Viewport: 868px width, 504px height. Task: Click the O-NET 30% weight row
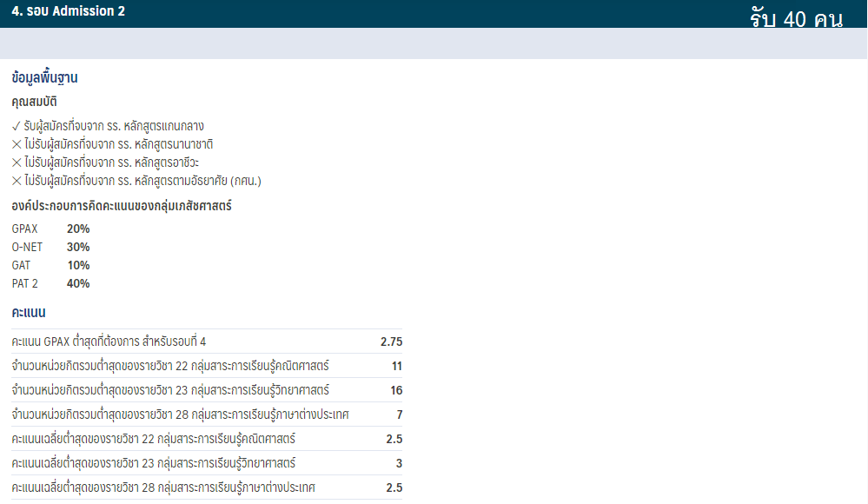point(51,247)
